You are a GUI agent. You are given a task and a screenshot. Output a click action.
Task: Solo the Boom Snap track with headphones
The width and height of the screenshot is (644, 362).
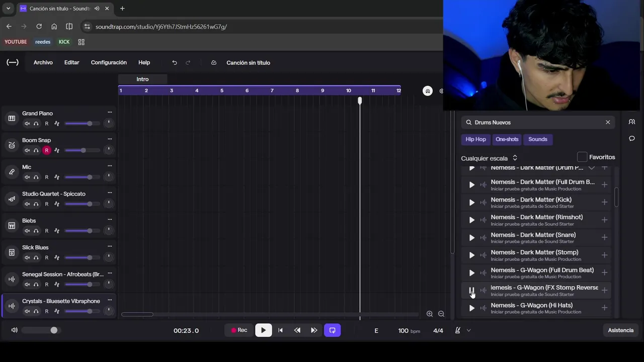[x=36, y=150]
